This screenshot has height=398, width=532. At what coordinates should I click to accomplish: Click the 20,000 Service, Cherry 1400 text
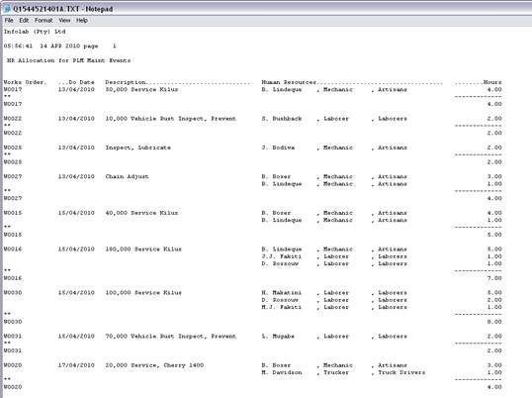(x=154, y=365)
